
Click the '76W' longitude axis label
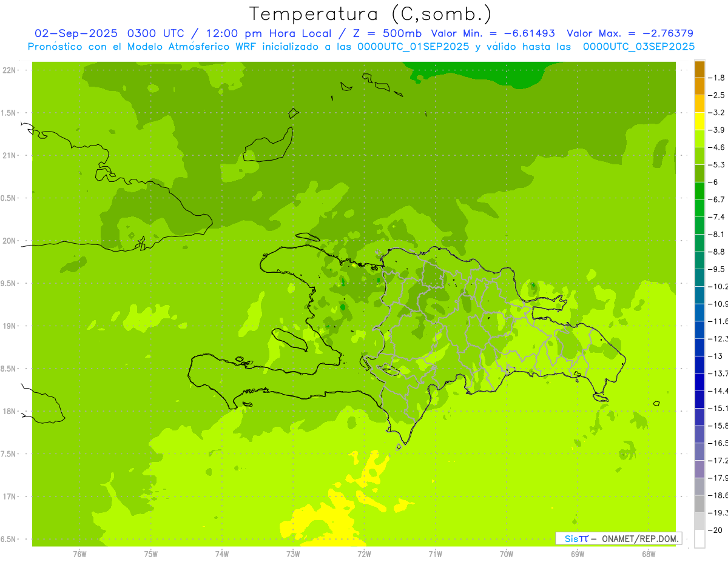79,554
